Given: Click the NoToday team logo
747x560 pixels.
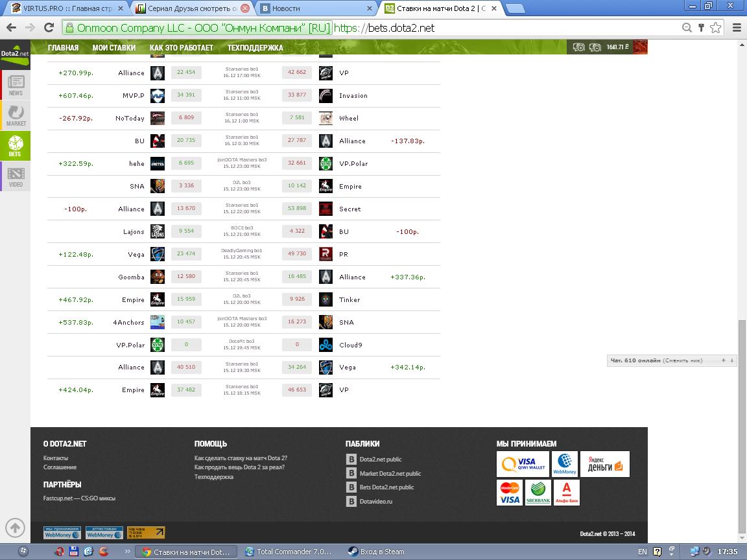Looking at the screenshot, I should point(157,118).
